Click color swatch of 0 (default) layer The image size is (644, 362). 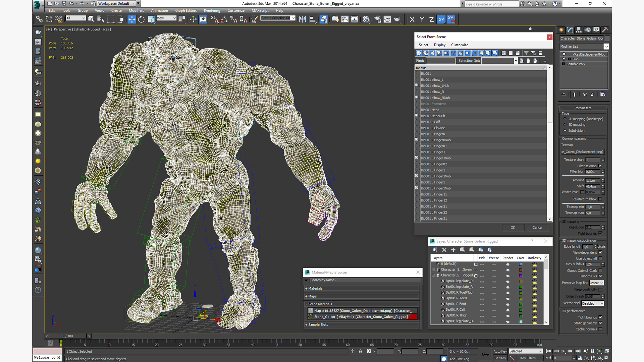[x=521, y=264]
